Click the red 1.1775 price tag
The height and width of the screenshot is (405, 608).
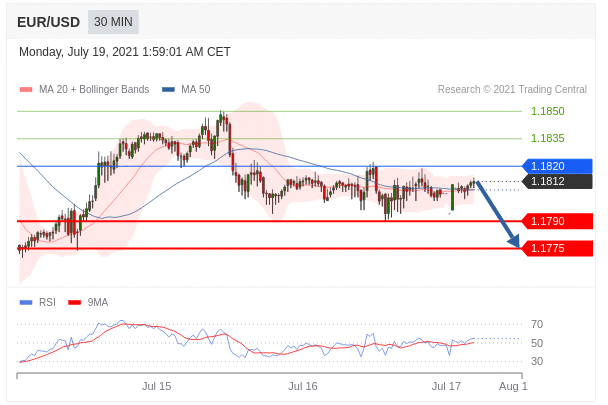click(x=557, y=248)
